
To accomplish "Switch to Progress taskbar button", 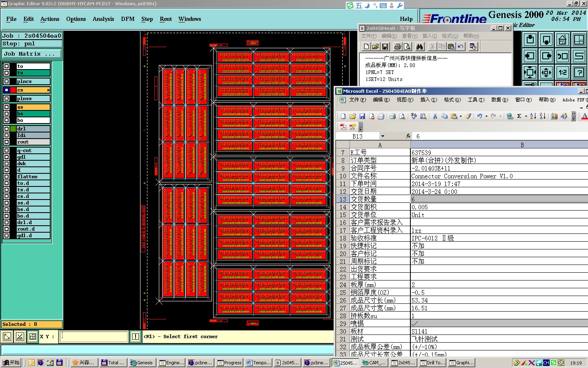I will coord(229,363).
